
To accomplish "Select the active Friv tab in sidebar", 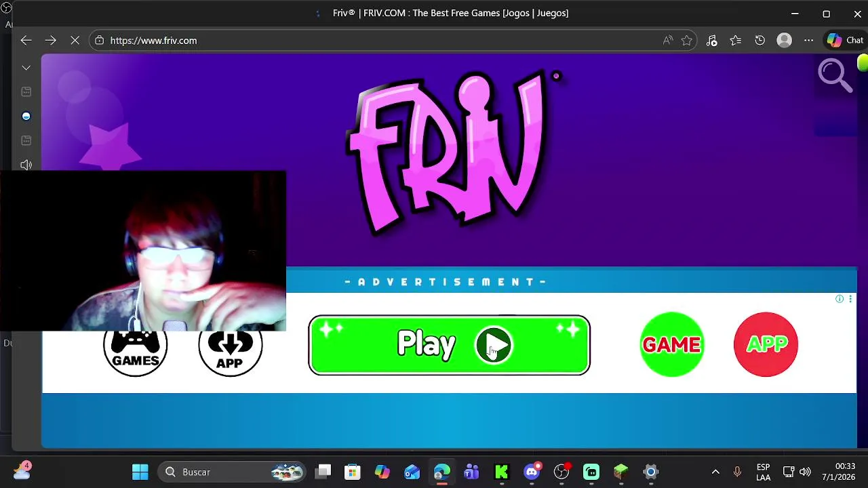I will (26, 117).
